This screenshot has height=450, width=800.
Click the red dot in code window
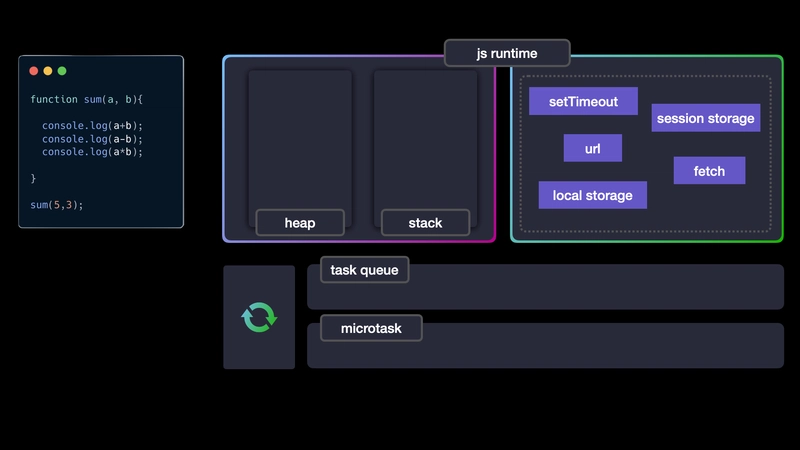click(x=34, y=71)
